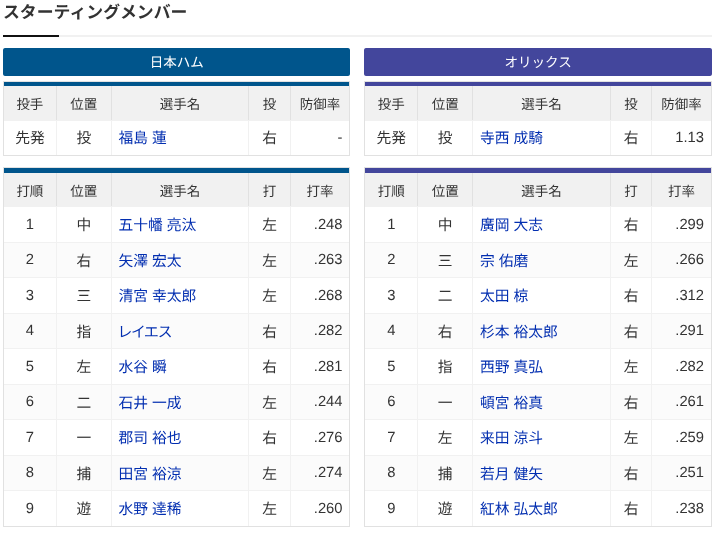
Task: Select the スターティングメンバー heading
Action: 95,11
